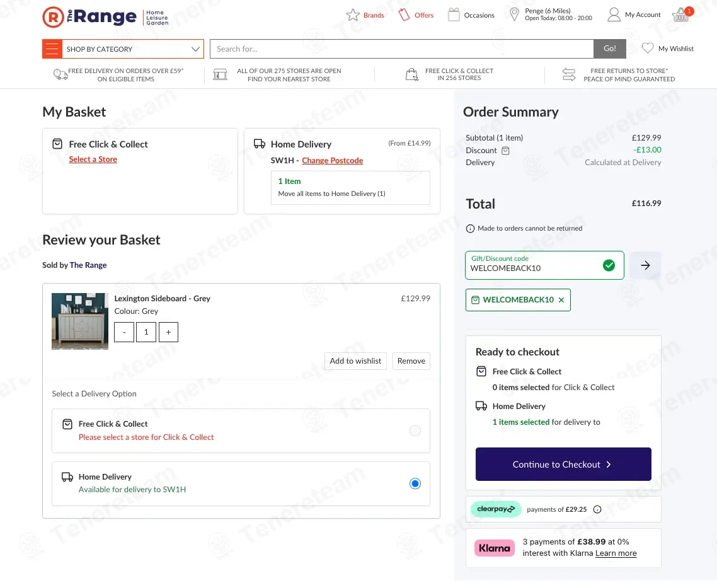Screen dimensions: 717x588
Task: Open the basket icon in header
Action: (681, 15)
